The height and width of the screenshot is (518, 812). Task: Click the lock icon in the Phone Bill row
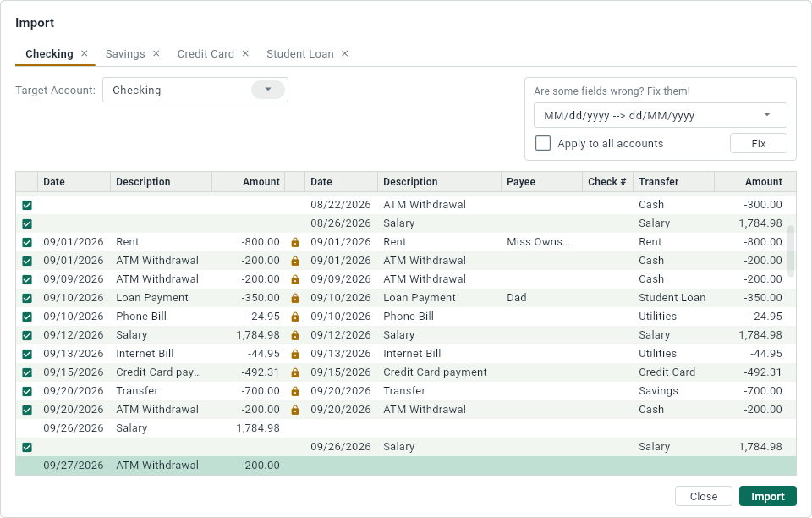tap(295, 317)
